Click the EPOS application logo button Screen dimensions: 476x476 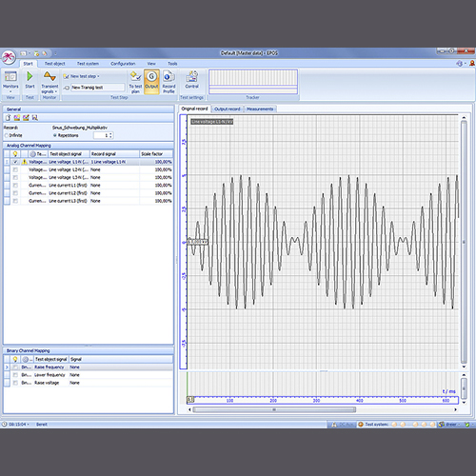tap(9, 57)
